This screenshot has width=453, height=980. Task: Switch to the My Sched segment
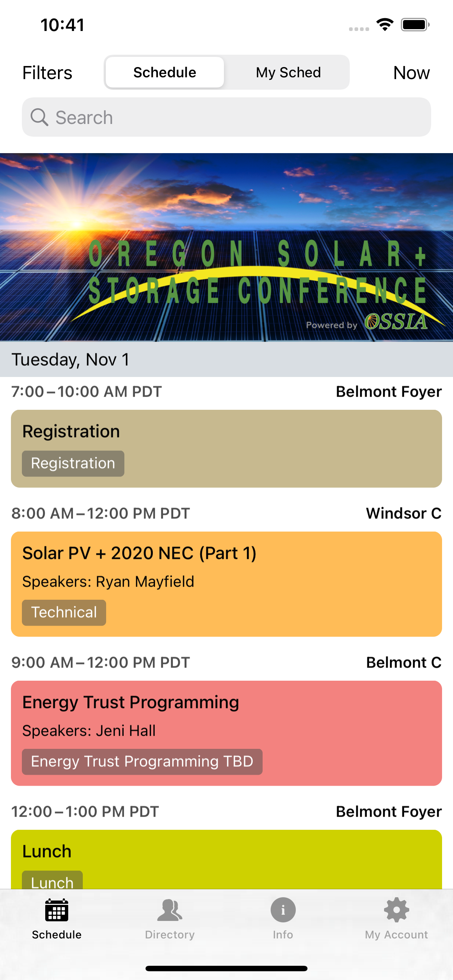(x=288, y=72)
